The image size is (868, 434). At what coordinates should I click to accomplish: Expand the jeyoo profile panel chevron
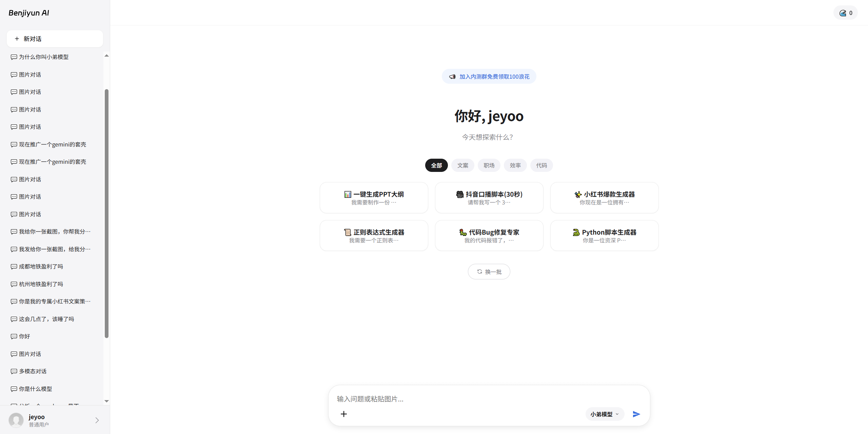(x=97, y=420)
